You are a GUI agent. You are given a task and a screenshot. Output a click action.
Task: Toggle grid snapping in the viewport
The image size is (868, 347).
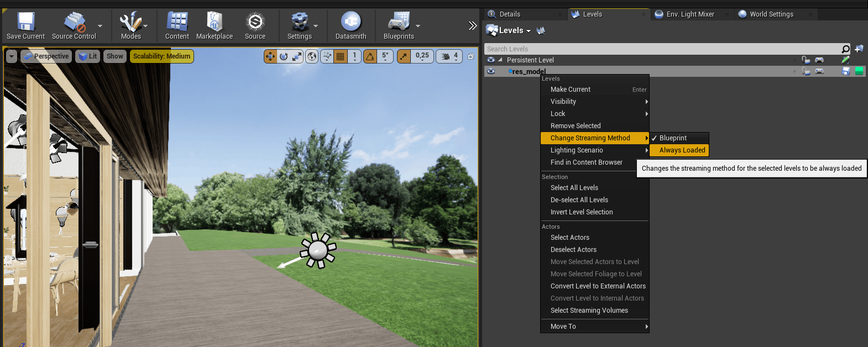point(341,56)
